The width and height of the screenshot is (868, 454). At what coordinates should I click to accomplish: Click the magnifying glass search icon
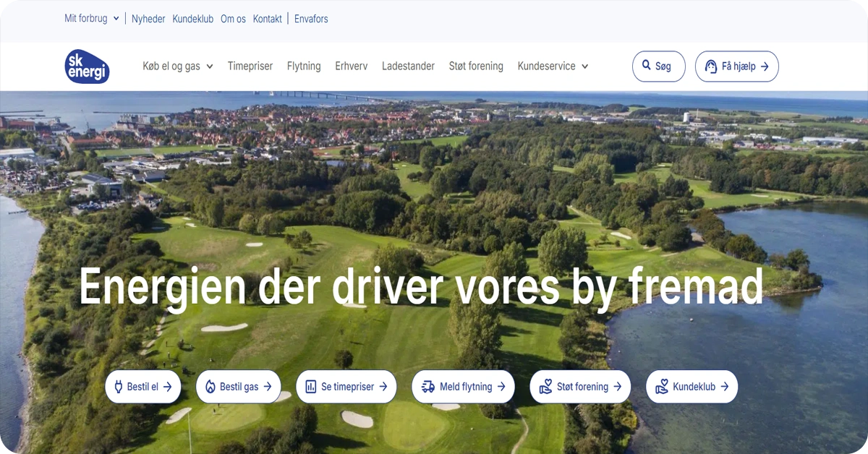point(647,66)
